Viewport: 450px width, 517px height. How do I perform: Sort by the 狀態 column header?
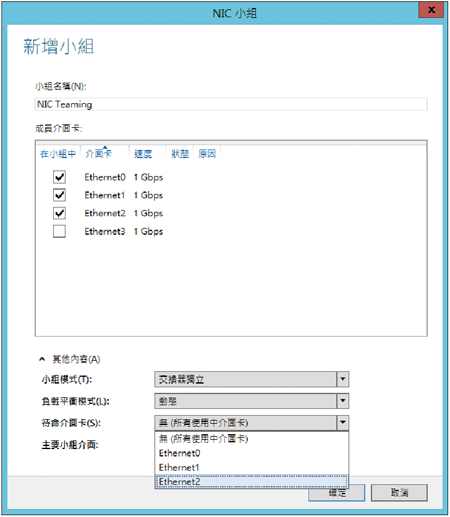(180, 154)
